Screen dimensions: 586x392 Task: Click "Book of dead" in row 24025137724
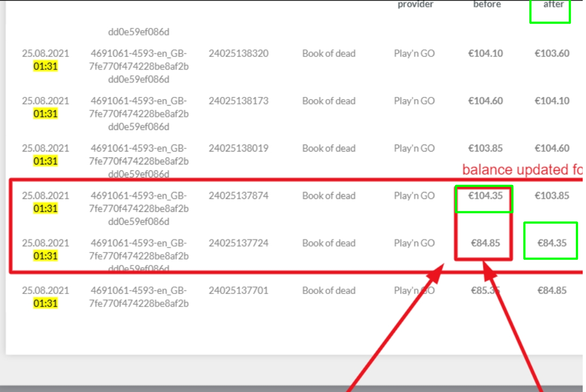(329, 243)
